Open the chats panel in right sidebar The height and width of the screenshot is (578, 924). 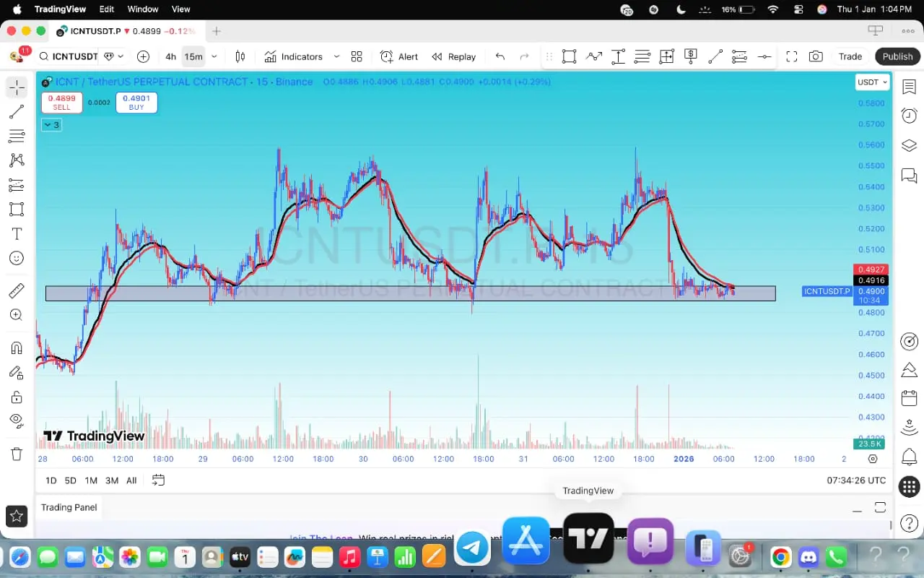tap(909, 176)
